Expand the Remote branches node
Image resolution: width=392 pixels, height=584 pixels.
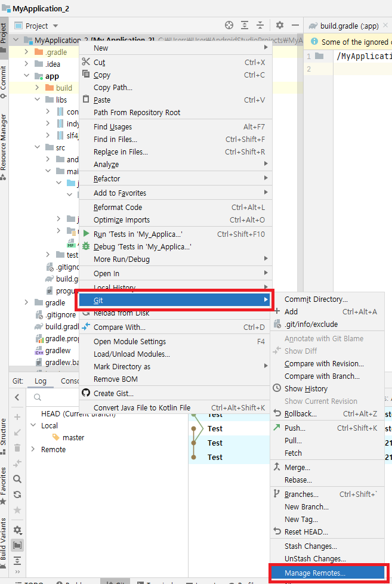(33, 449)
